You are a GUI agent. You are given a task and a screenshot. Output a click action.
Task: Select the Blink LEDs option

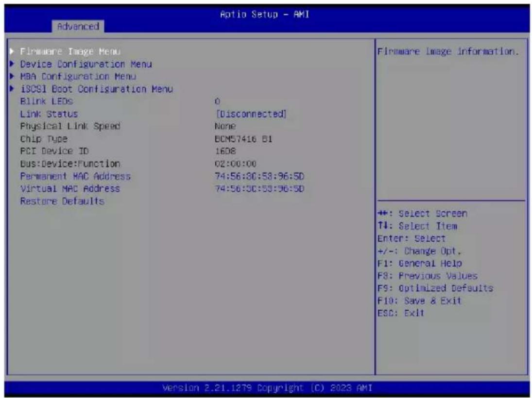47,101
